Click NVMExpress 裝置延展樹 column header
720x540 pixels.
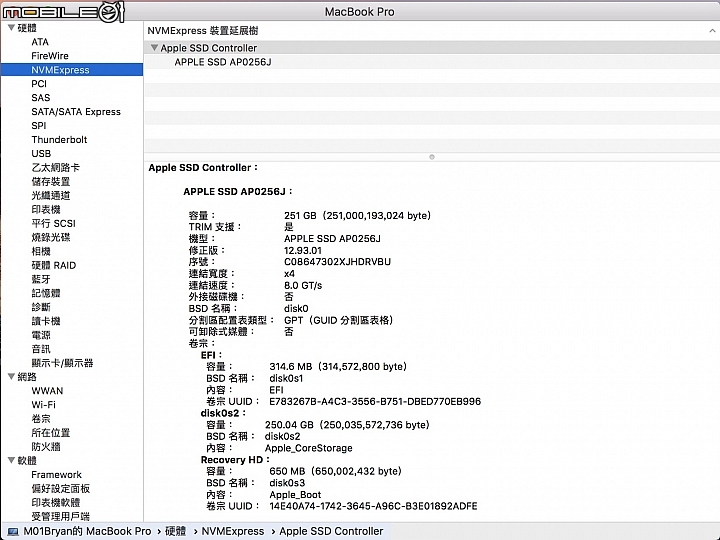coord(203,31)
